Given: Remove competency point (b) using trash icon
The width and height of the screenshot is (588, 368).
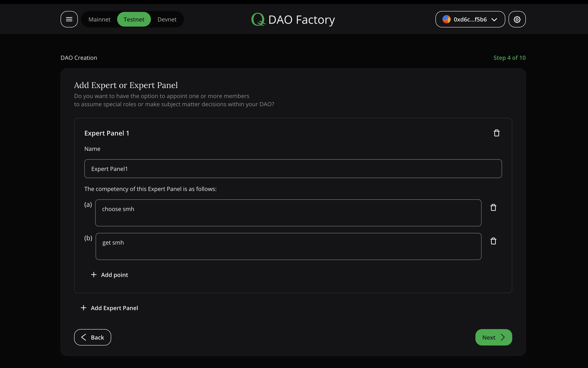Looking at the screenshot, I should tap(493, 241).
